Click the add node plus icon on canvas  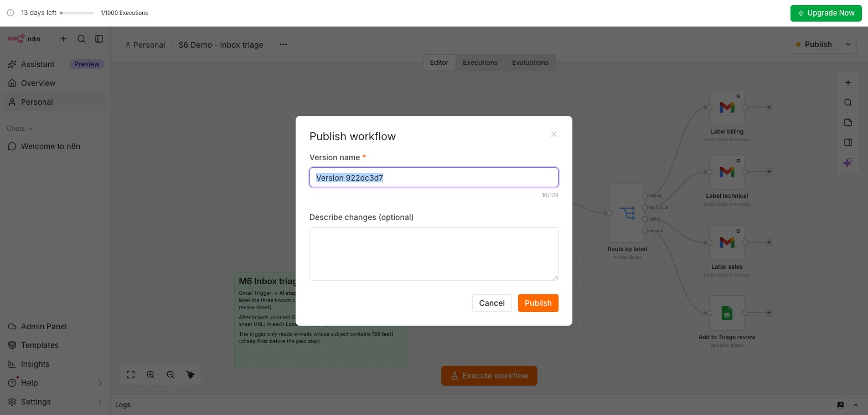tap(848, 83)
